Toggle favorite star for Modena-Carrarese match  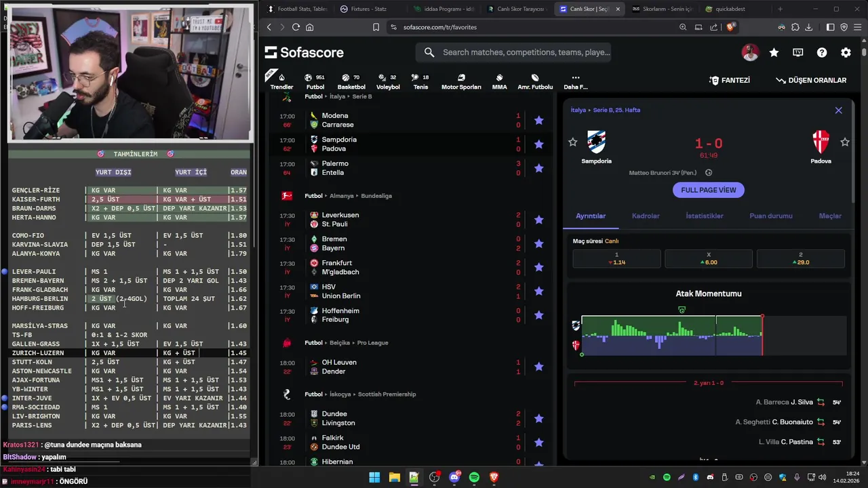pos(538,120)
